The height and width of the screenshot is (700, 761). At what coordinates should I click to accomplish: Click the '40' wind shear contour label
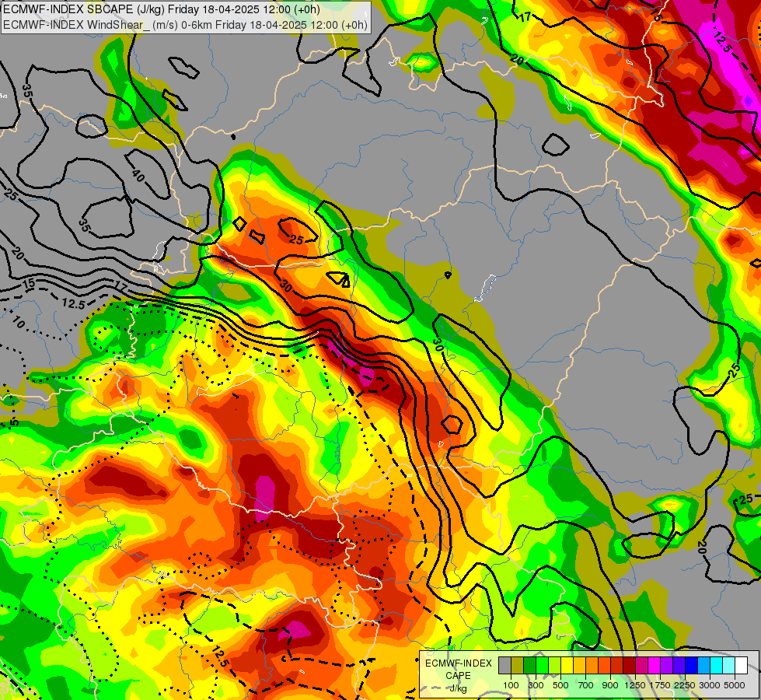coord(138,176)
